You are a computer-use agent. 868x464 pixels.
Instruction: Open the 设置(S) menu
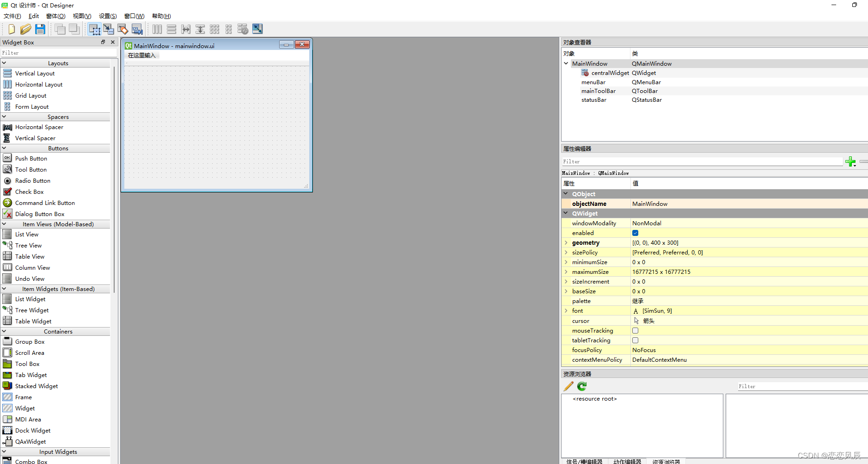[108, 16]
